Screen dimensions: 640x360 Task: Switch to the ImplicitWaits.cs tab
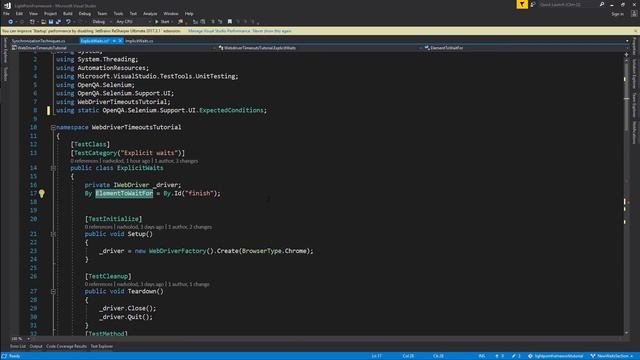click(139, 41)
